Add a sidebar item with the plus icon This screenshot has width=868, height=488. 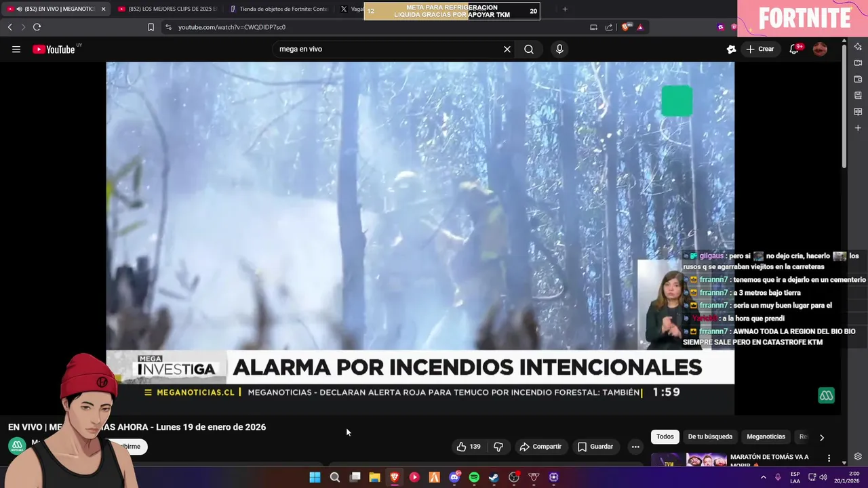coord(858,128)
